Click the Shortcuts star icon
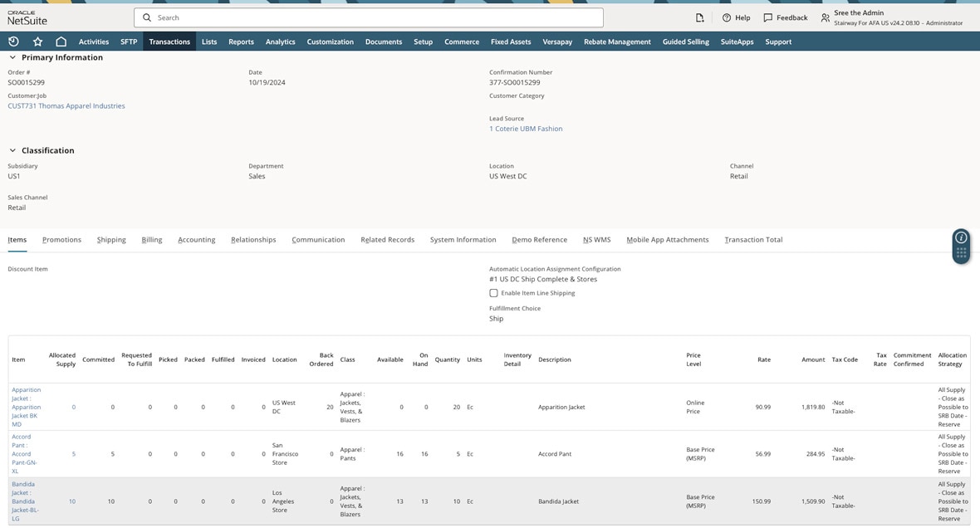Screen dimensions: 980x528 [37, 42]
